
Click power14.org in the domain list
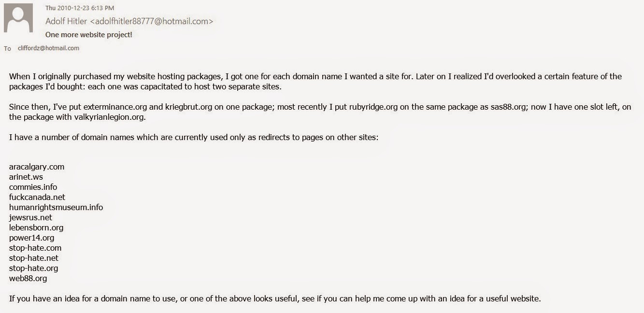pyautogui.click(x=31, y=238)
